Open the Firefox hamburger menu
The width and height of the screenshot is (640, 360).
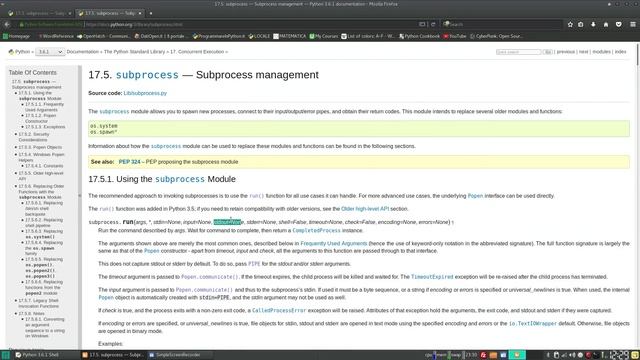633,24
